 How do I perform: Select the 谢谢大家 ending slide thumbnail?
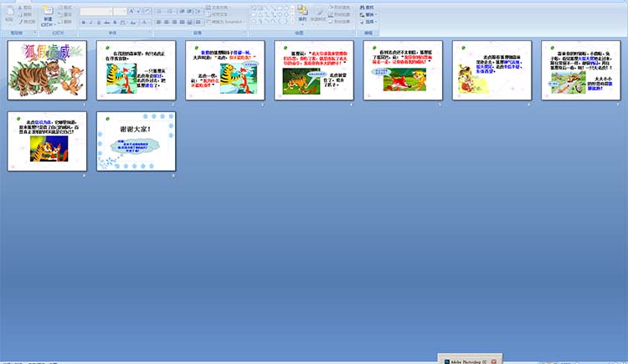[x=136, y=141]
